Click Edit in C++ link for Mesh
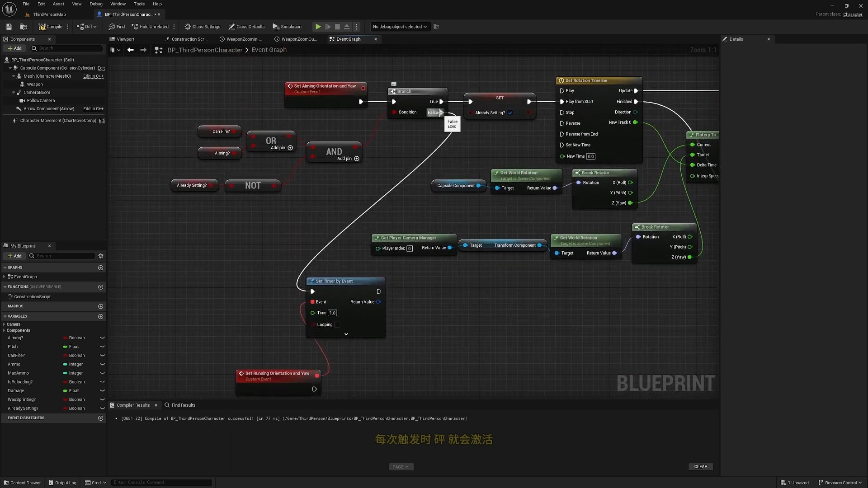868x488 pixels. [x=93, y=76]
